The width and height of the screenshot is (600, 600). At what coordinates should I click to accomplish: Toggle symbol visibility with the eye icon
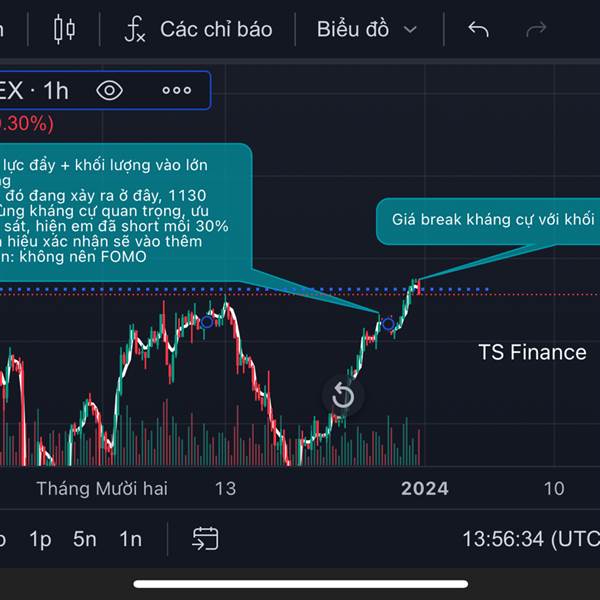click(x=109, y=90)
